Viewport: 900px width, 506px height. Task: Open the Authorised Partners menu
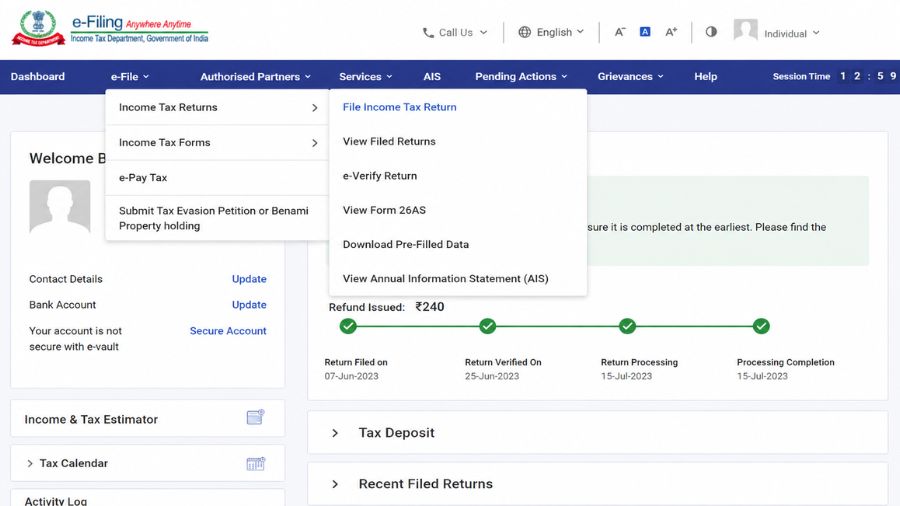click(255, 76)
